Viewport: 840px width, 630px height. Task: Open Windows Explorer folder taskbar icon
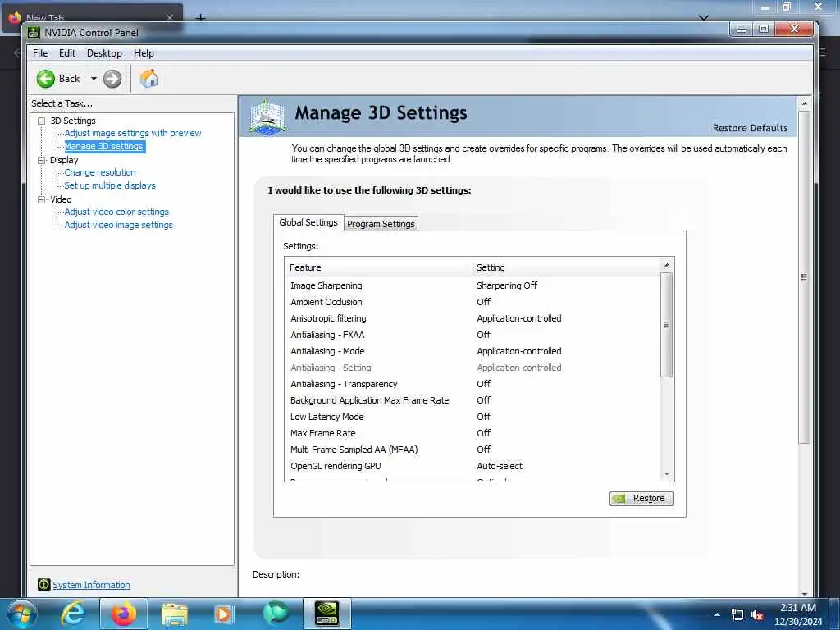(x=174, y=614)
